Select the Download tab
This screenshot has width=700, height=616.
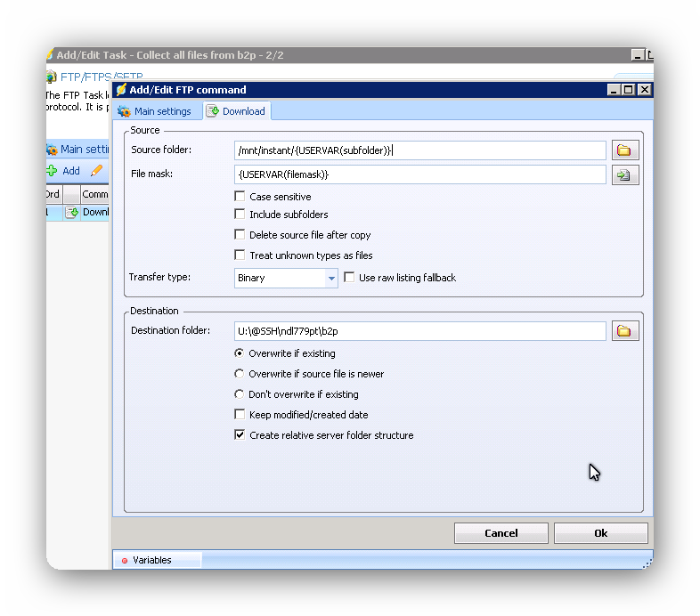236,111
